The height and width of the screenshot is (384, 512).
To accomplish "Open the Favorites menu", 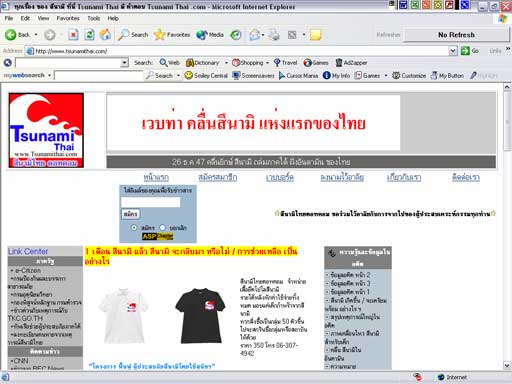I will [x=68, y=18].
